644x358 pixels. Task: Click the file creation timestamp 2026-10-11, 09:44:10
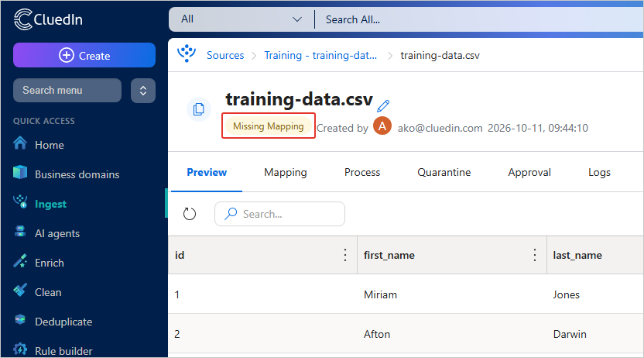pos(538,128)
